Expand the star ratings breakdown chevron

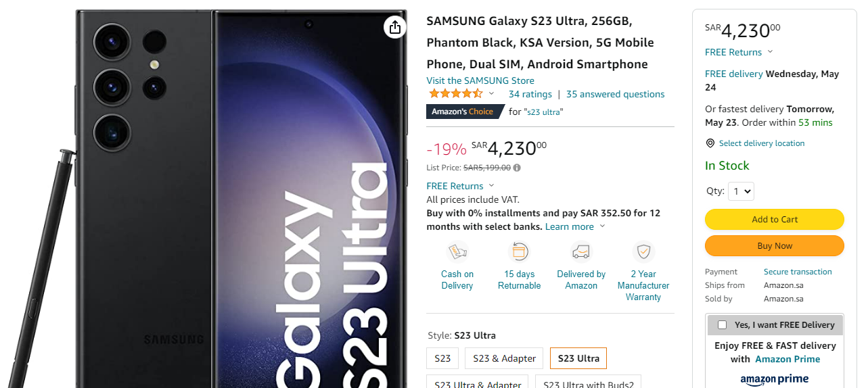tap(492, 94)
